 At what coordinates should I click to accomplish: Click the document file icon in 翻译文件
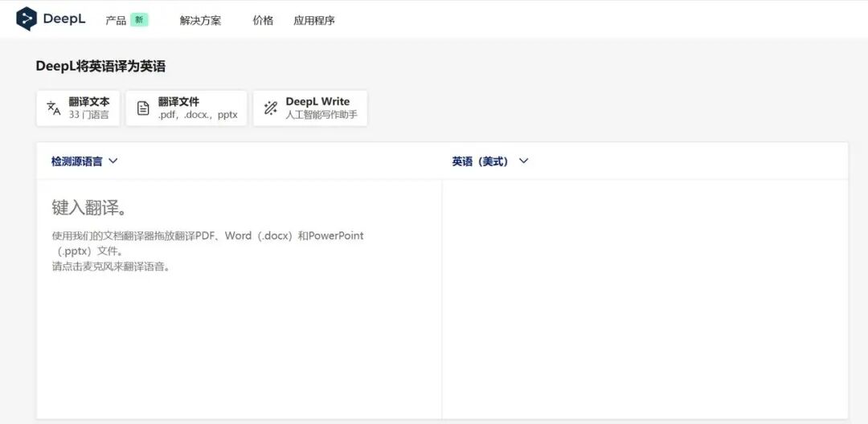(143, 108)
